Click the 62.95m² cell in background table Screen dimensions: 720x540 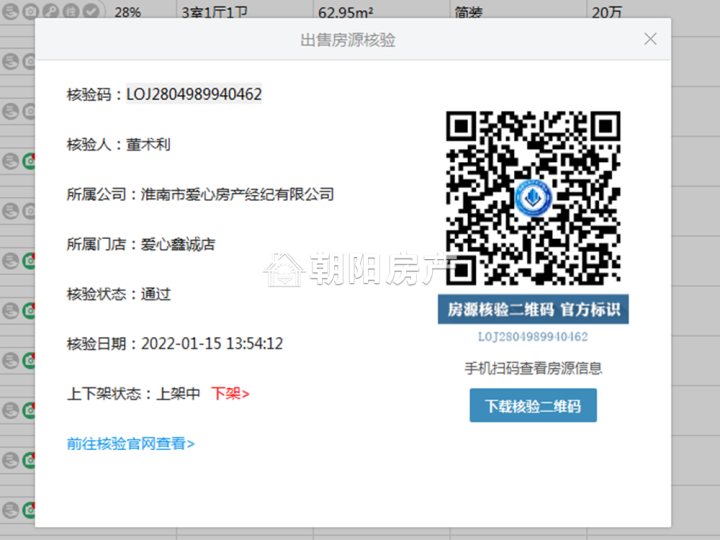345,12
